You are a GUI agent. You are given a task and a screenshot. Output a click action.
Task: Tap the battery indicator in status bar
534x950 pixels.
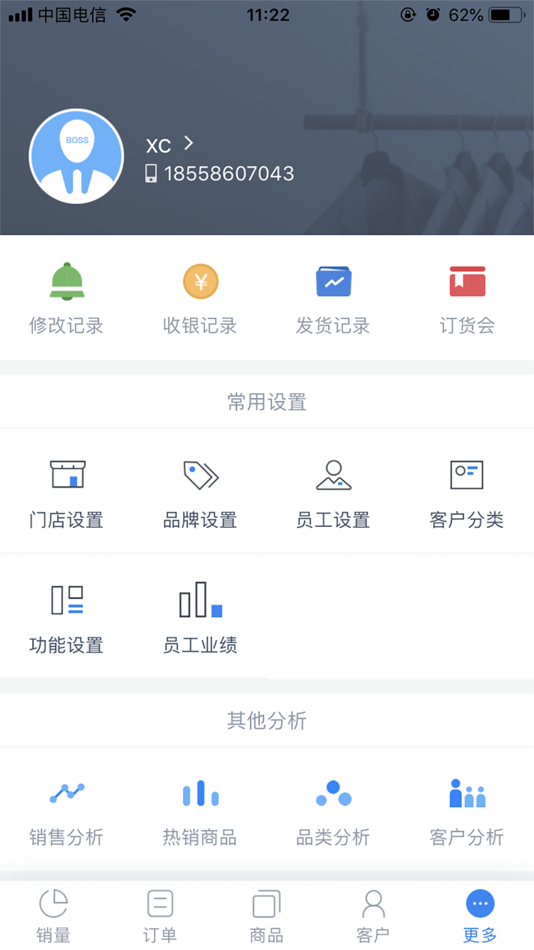click(x=507, y=15)
